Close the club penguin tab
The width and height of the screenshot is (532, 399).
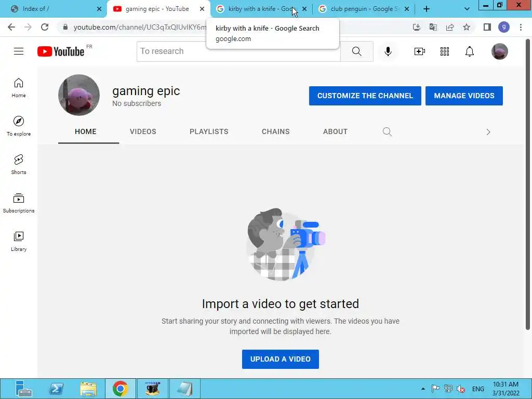click(x=407, y=9)
